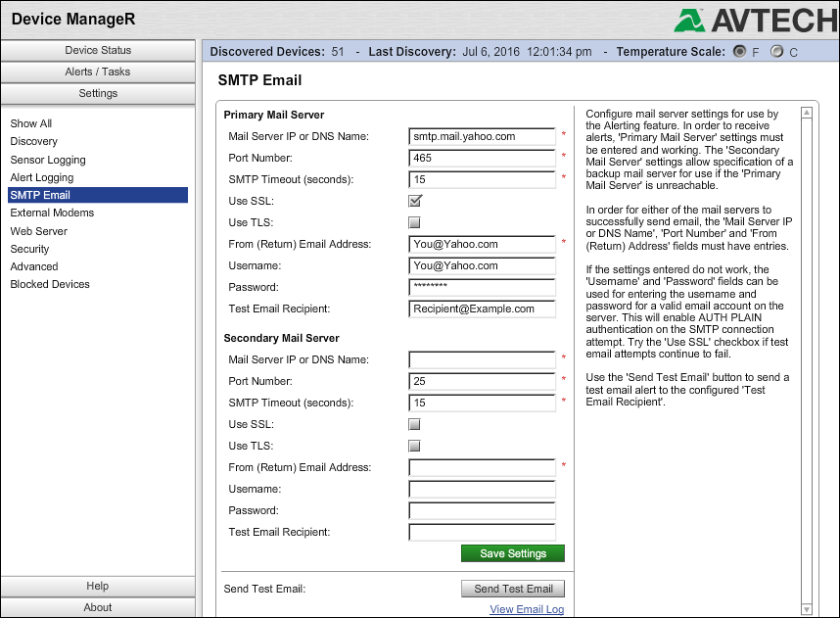Select Celsius temperature scale radio button
Screen dimensions: 840x618
point(776,51)
